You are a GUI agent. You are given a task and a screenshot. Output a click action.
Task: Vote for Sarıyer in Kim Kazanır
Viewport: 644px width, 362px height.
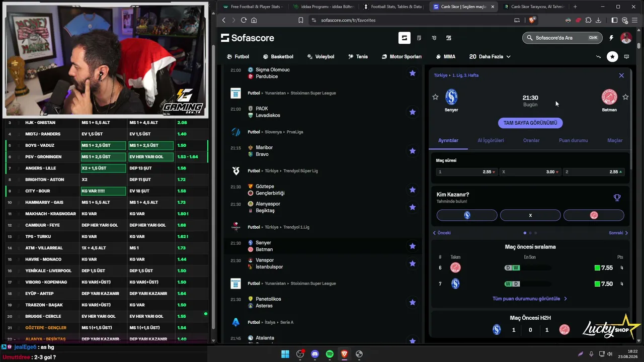(x=467, y=215)
